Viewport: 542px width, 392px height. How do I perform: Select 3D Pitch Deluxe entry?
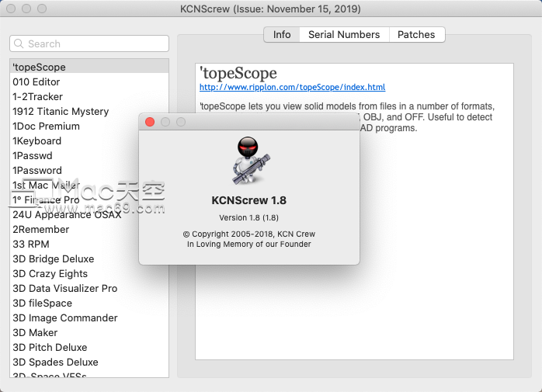pyautogui.click(x=89, y=348)
